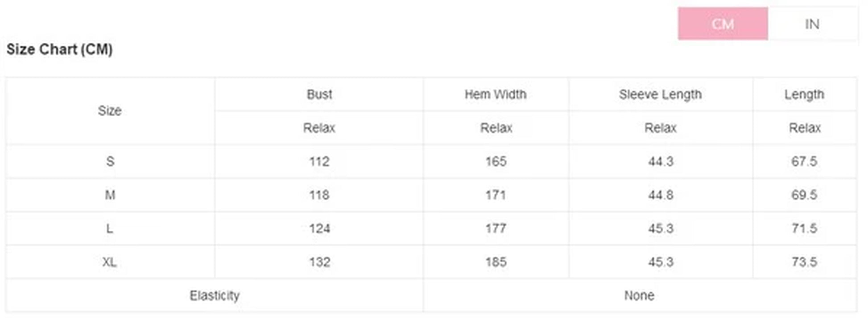The height and width of the screenshot is (318, 868).
Task: Select the M size row label
Action: (110, 195)
